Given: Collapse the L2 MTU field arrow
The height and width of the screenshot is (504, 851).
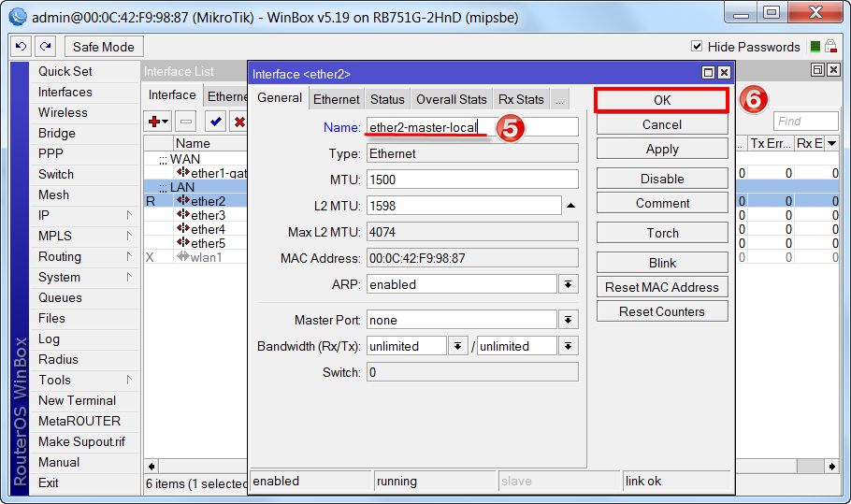Looking at the screenshot, I should coord(571,206).
